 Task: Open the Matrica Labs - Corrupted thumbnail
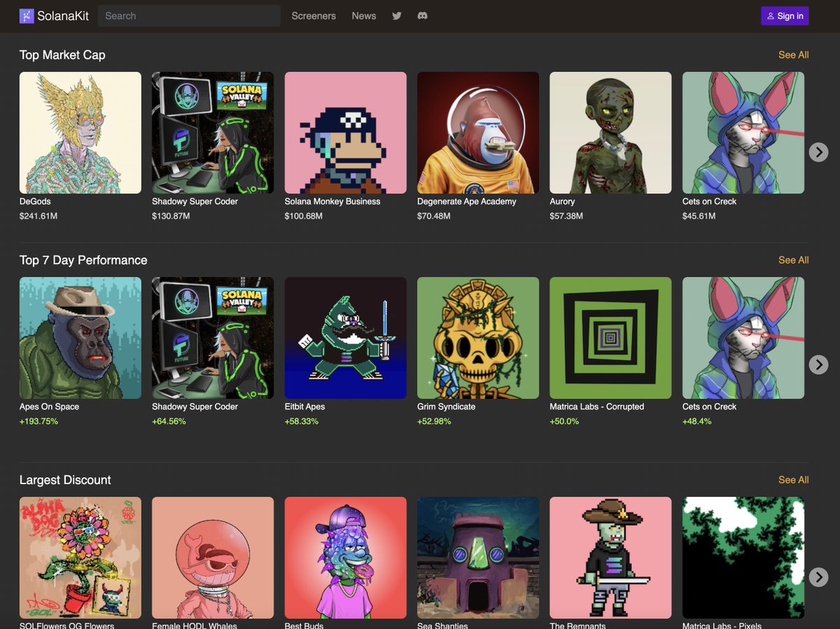[611, 338]
